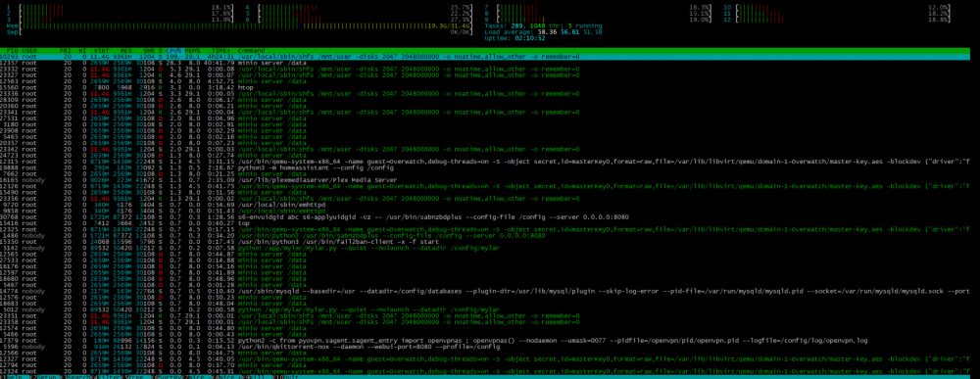Select the python3 homeassistant process row
This screenshot has width=980, height=379.
point(490,168)
